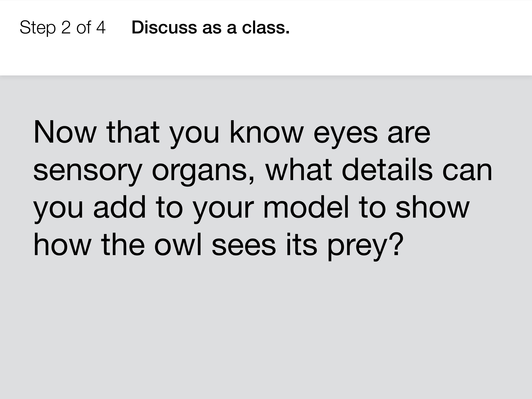Screen dimensions: 532x399
Task: Click the word "add" in third line
Action: [x=120, y=207]
